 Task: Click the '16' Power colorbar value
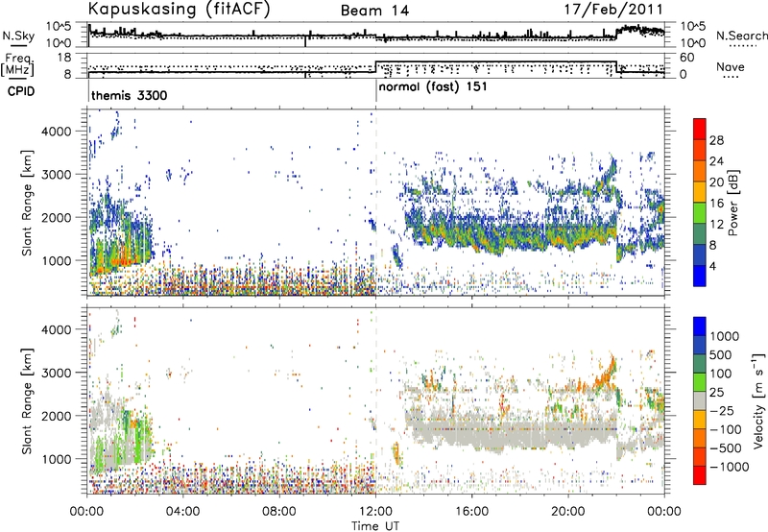coord(716,203)
